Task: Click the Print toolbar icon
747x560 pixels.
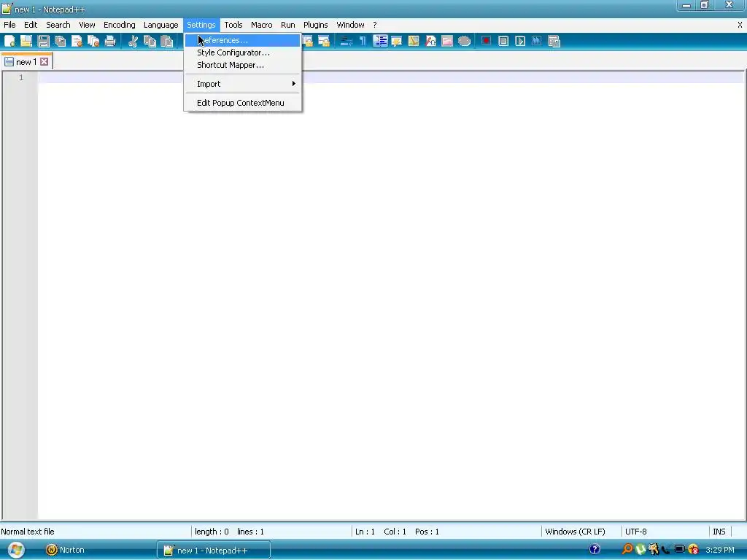Action: point(110,42)
